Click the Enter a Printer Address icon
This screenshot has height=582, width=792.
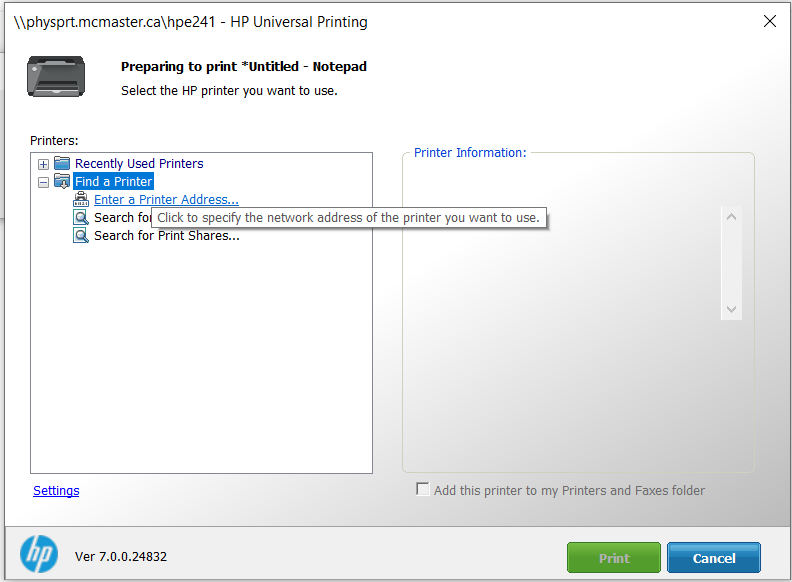(x=81, y=200)
